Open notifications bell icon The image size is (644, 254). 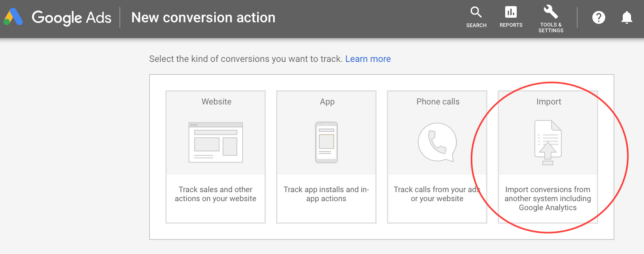coord(627,18)
